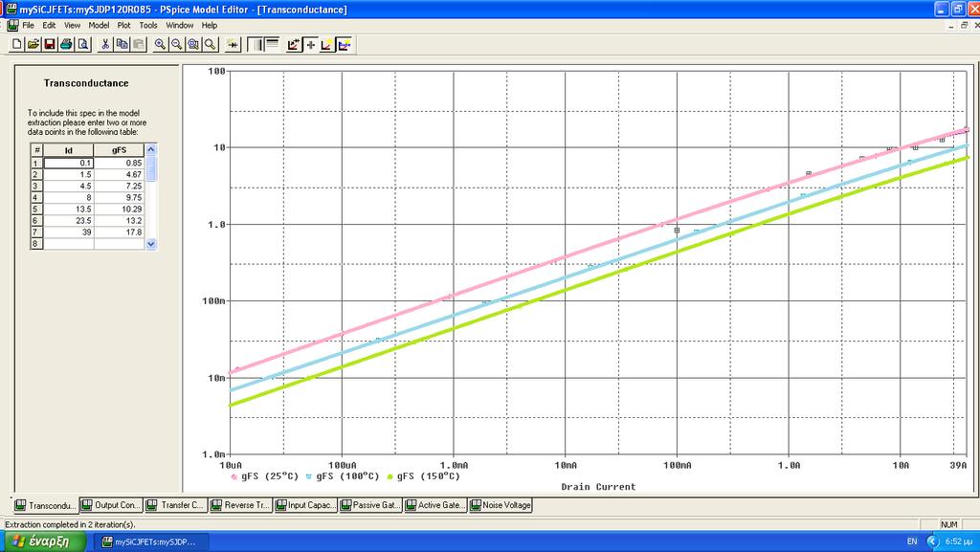Select the gFS cell containing 0.85

point(119,163)
